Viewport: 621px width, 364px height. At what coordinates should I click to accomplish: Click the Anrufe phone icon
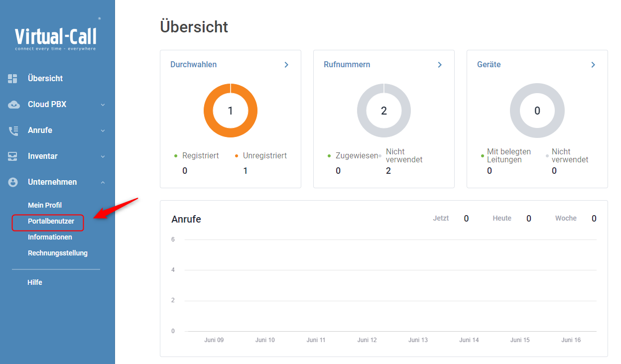[13, 130]
